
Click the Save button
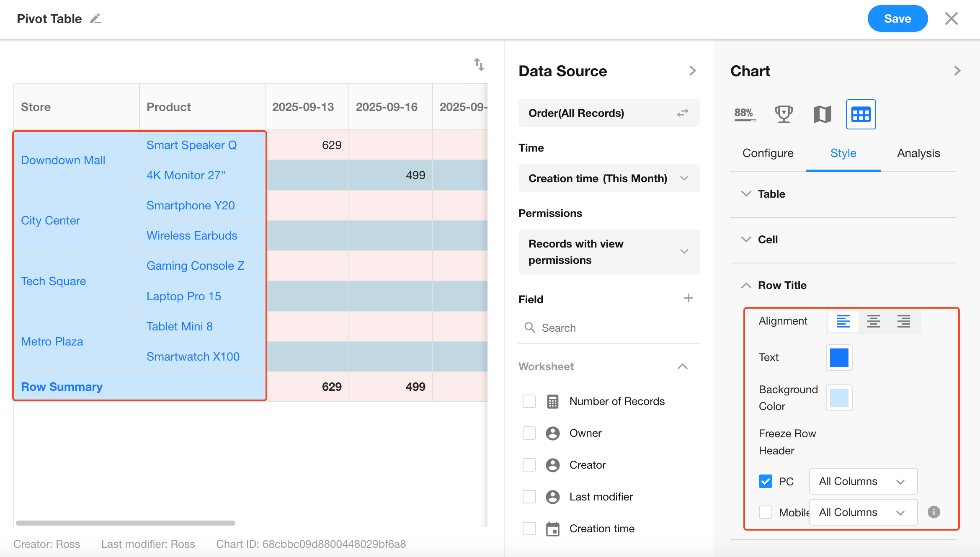coord(897,19)
